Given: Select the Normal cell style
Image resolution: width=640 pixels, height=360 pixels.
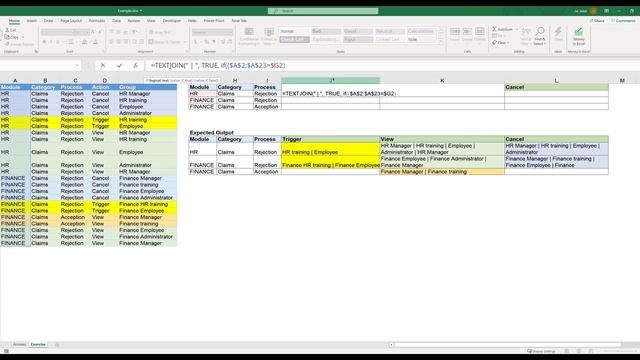Looking at the screenshot, I should click(294, 31).
